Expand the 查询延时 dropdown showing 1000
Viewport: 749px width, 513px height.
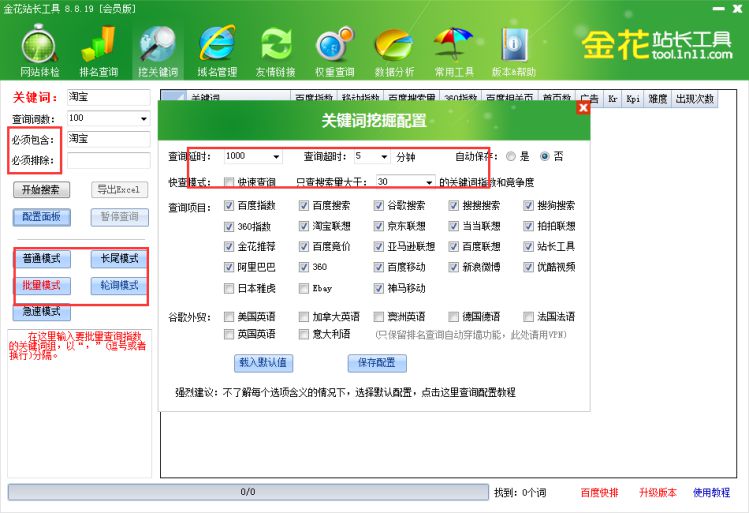(276, 157)
